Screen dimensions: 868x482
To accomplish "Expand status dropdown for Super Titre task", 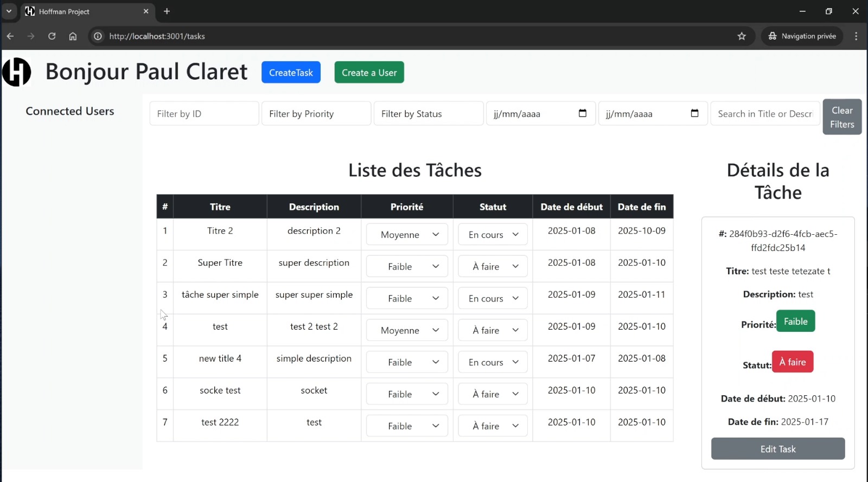I will click(493, 267).
